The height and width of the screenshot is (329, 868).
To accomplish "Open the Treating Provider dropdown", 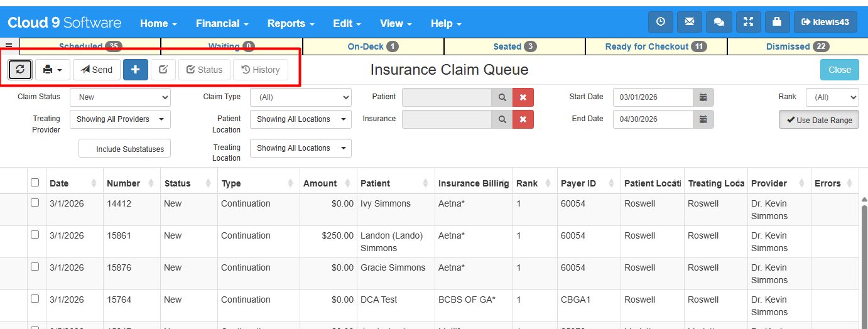I will 120,119.
